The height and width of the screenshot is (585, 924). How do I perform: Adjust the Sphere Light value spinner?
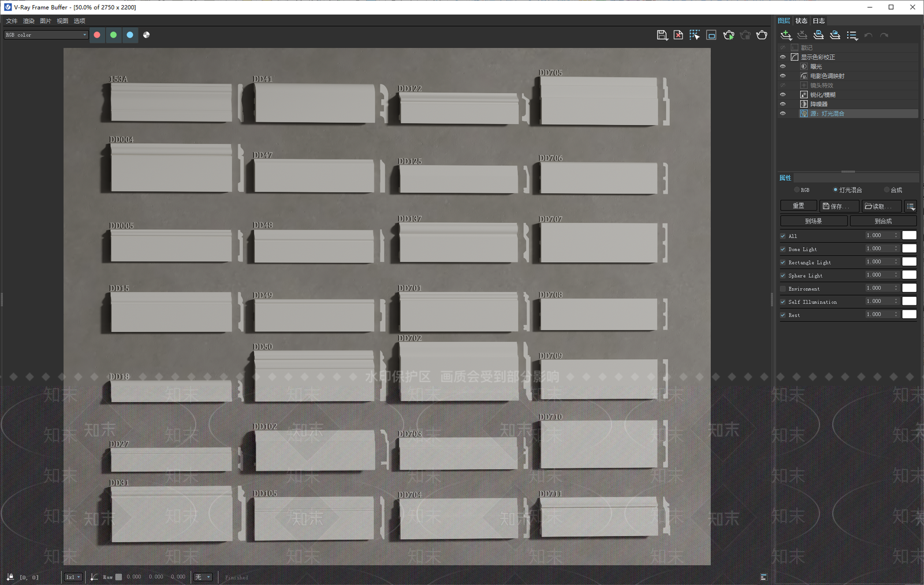coord(896,275)
